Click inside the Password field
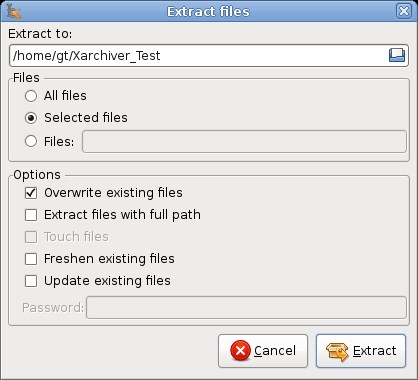This screenshot has width=418, height=380. point(246,307)
